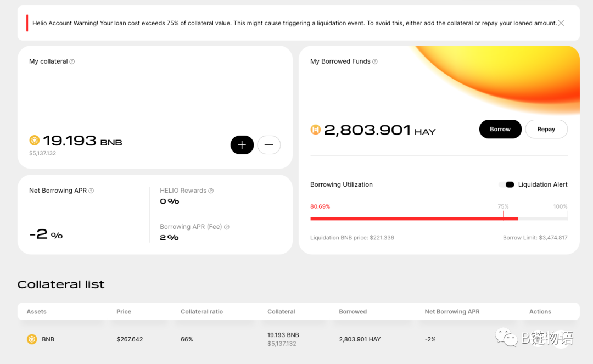Viewport: 593px width, 364px height.
Task: Open the My Borrowed Funds help icon
Action: click(375, 61)
